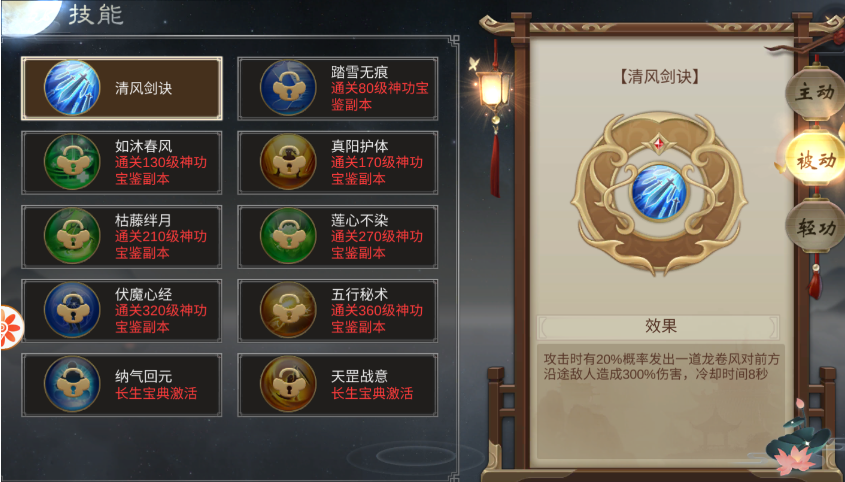Switch to the 被动 lantern tab
This screenshot has height=482, width=845.
coord(815,159)
